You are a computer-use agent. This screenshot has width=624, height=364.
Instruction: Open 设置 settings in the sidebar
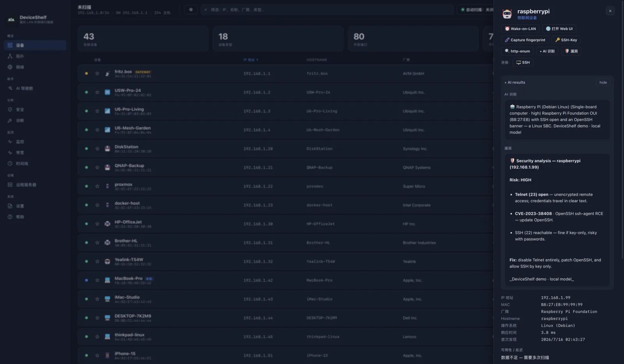coord(35,206)
